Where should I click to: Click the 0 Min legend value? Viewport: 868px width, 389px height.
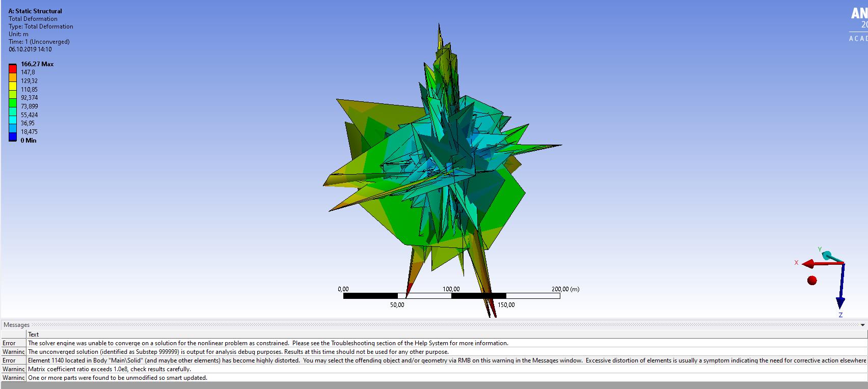[29, 141]
